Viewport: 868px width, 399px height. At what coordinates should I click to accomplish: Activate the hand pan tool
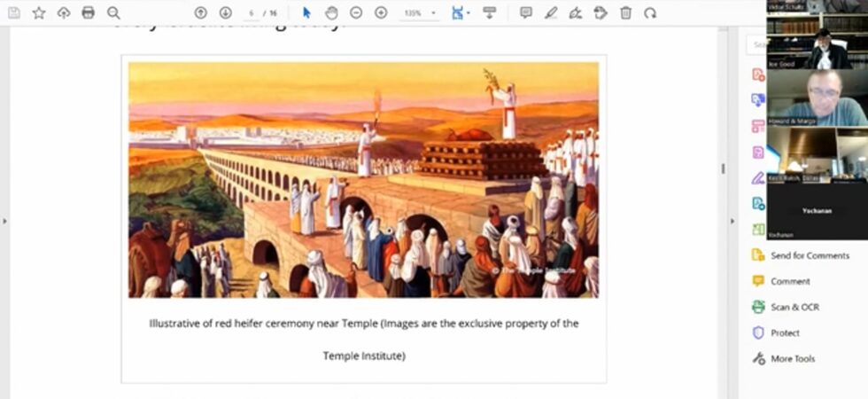[x=331, y=12]
